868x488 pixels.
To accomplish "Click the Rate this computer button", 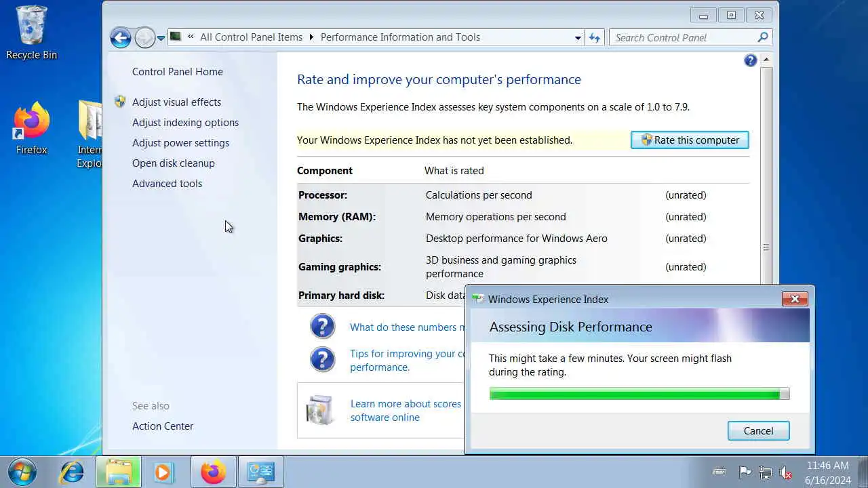I will tap(690, 140).
